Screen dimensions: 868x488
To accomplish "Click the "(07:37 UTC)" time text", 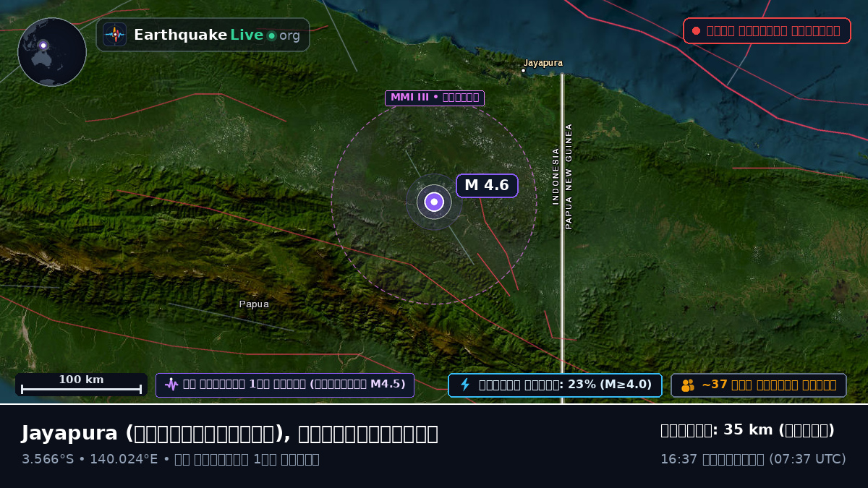I will [807, 459].
